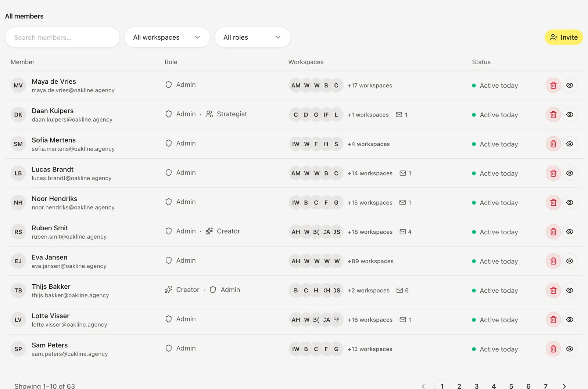Click trash icon in Noor Hendriks row

553,202
